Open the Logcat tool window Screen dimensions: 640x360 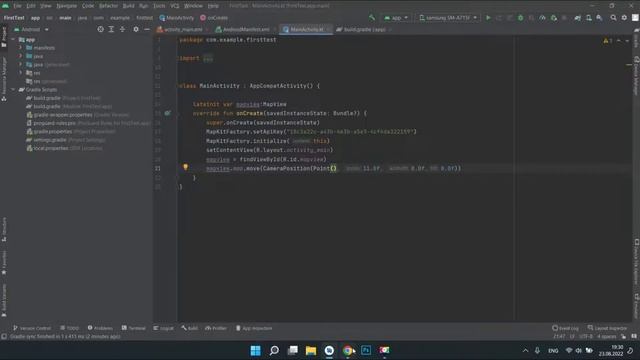point(163,328)
